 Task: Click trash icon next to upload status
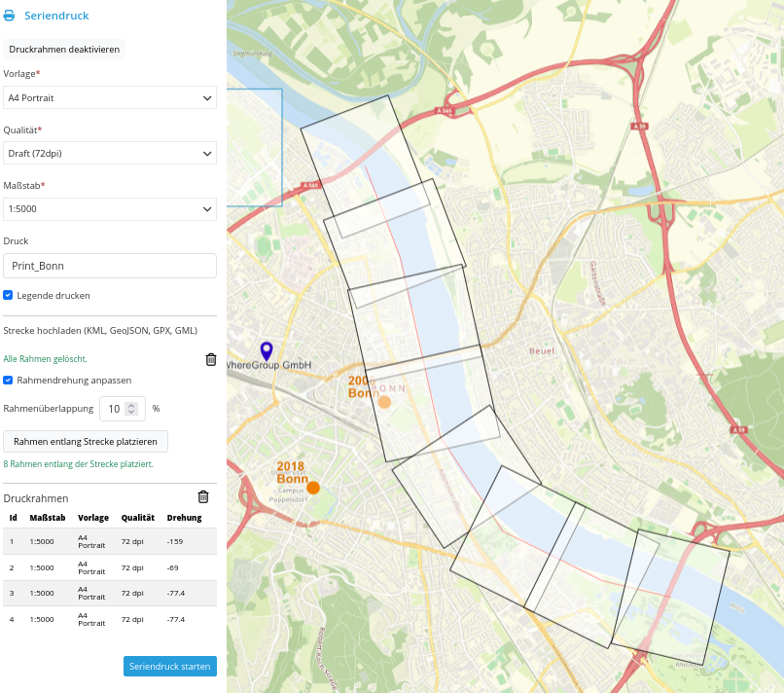[211, 359]
